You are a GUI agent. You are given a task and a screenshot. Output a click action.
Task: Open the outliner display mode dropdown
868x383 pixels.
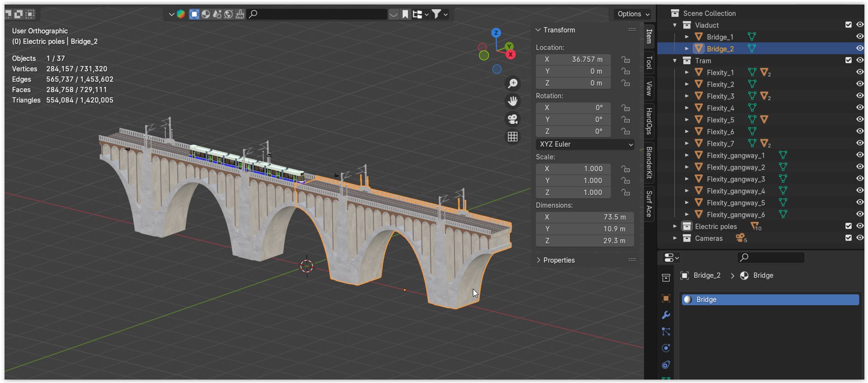click(x=420, y=14)
